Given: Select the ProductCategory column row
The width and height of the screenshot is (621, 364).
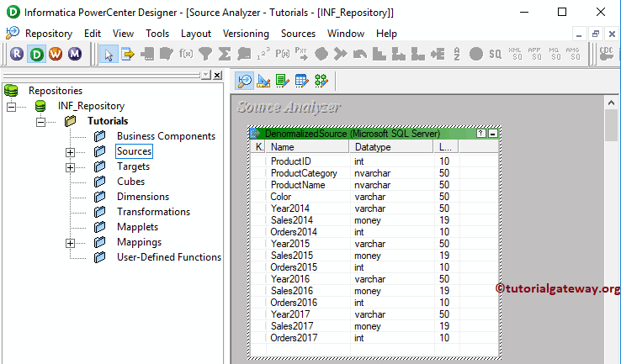Looking at the screenshot, I should click(303, 173).
